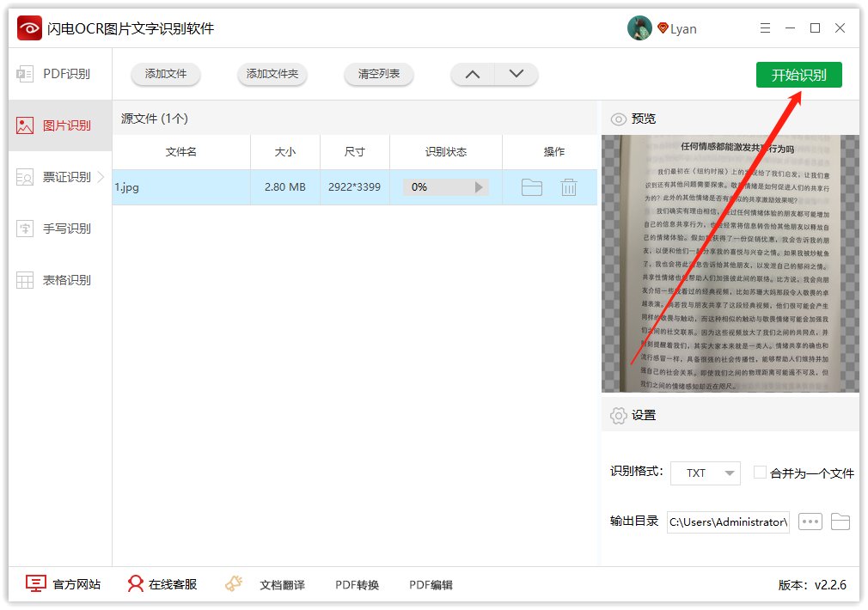The image size is (868, 610).
Task: Switch to 手写识别 handwriting mode
Action: [56, 228]
